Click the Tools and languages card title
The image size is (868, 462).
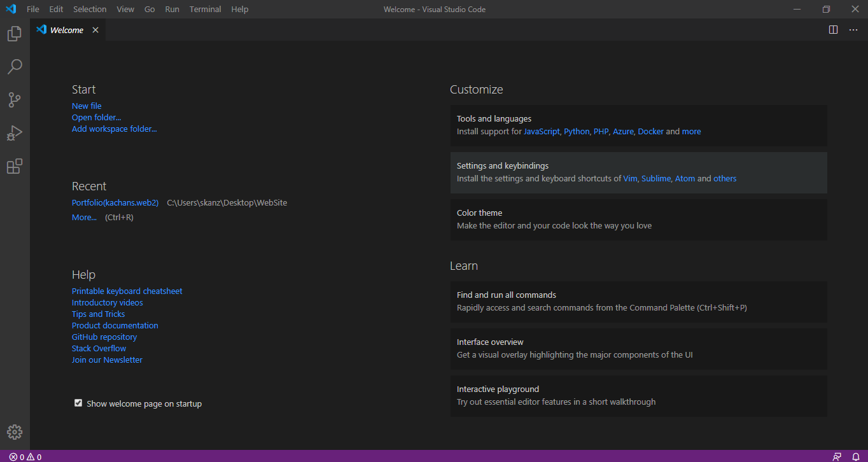(x=494, y=118)
